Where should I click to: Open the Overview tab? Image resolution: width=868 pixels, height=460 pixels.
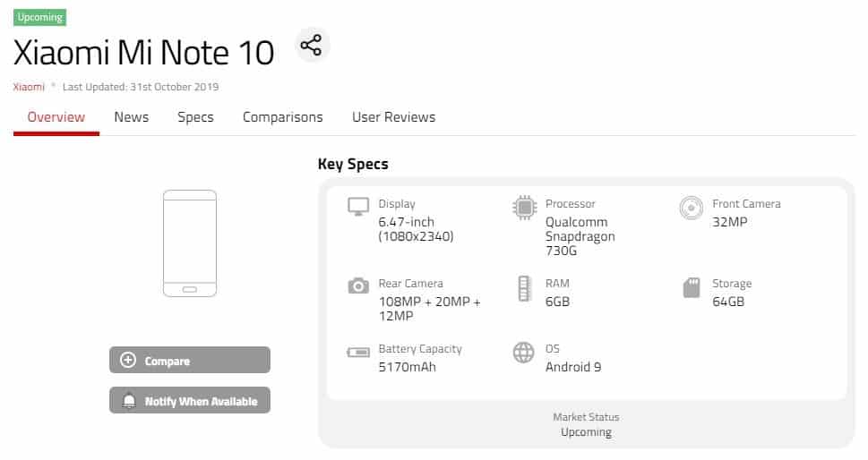click(x=56, y=117)
